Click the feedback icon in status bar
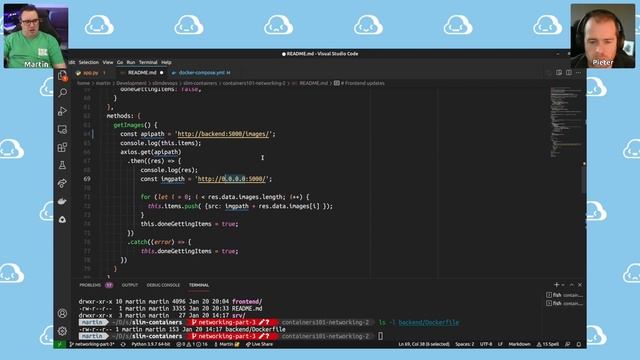 [567, 344]
